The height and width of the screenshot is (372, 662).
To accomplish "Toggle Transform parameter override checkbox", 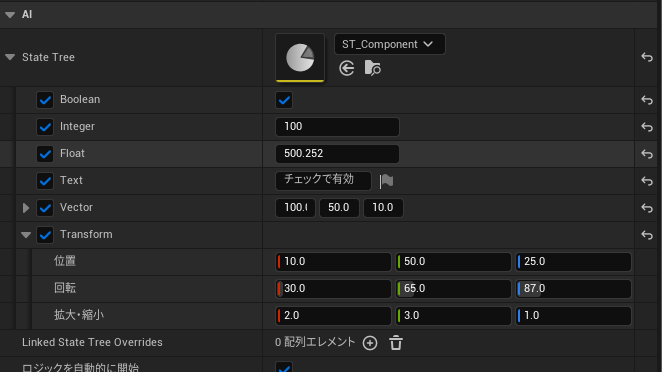I will pyautogui.click(x=45, y=235).
